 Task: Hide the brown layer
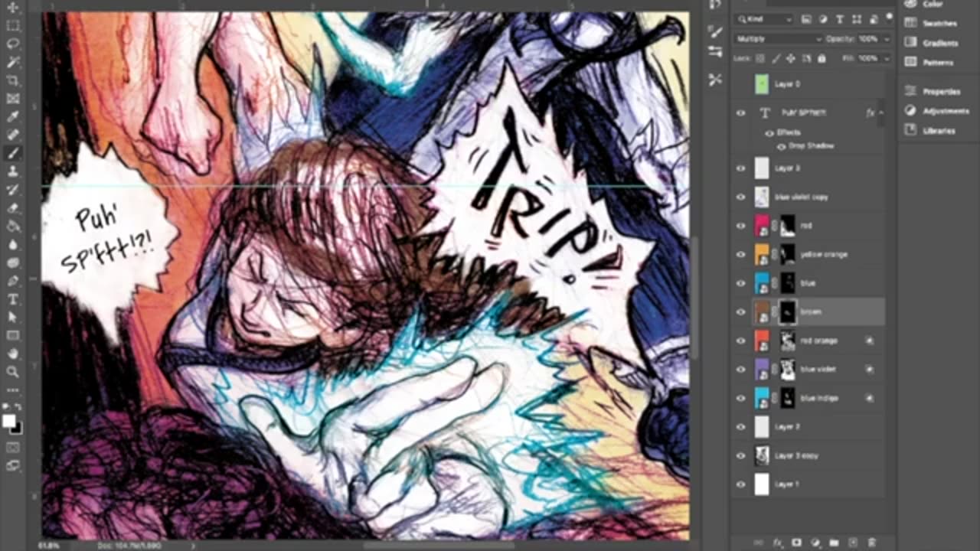740,312
